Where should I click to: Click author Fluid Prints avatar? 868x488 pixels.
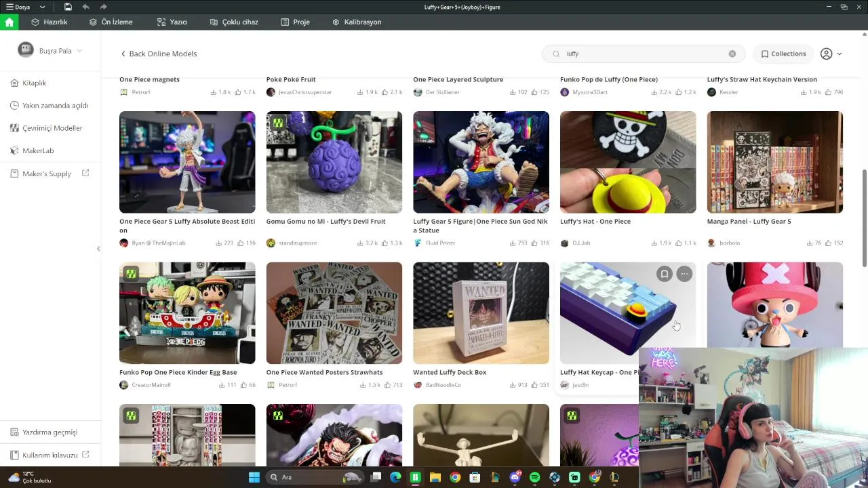[x=418, y=243]
